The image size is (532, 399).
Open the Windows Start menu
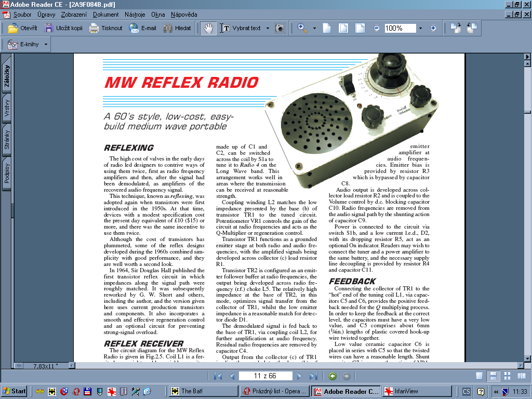(x=14, y=391)
